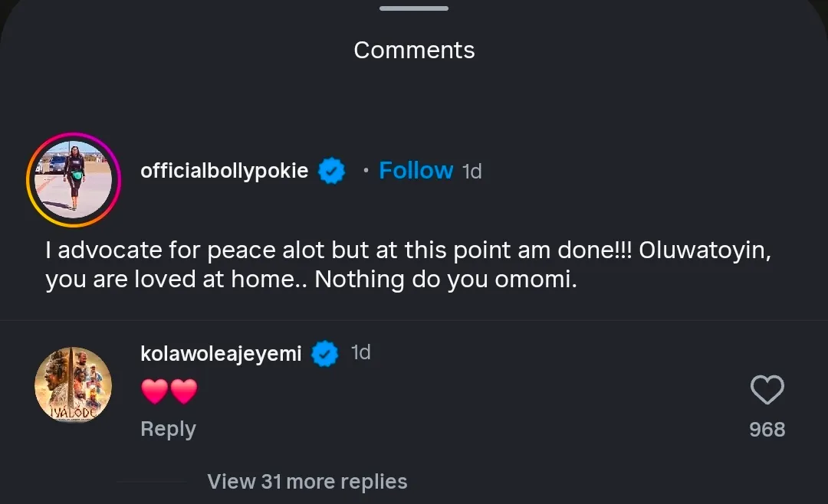Image resolution: width=828 pixels, height=504 pixels.
Task: Click verified badge beside officialbollypokie
Action: point(331,171)
